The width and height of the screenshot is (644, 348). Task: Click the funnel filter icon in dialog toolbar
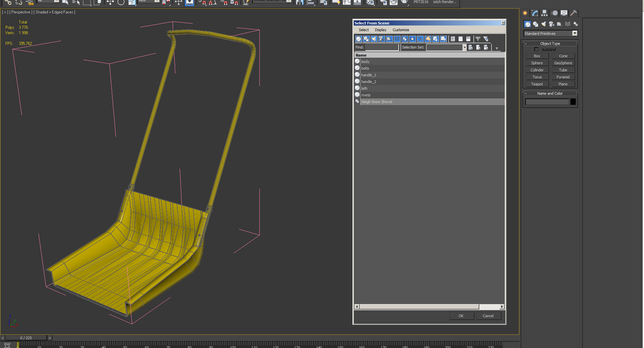click(x=478, y=39)
